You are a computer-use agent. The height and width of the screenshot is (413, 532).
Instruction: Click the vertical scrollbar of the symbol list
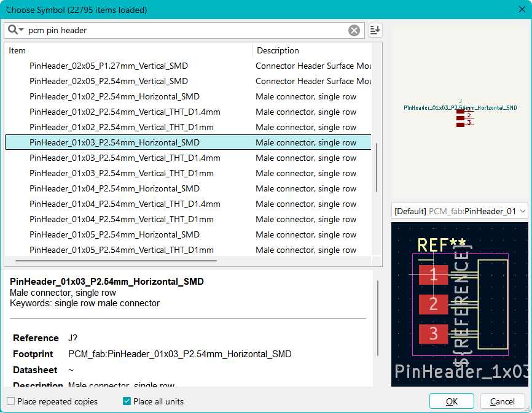tap(377, 168)
